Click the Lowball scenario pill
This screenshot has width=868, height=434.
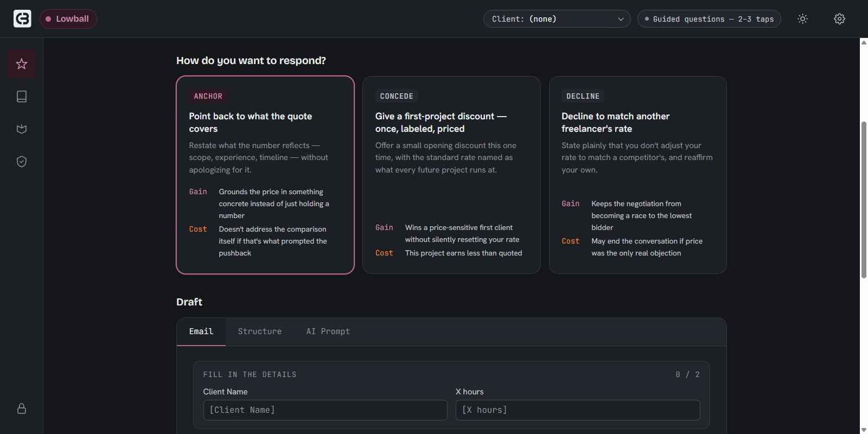(68, 19)
